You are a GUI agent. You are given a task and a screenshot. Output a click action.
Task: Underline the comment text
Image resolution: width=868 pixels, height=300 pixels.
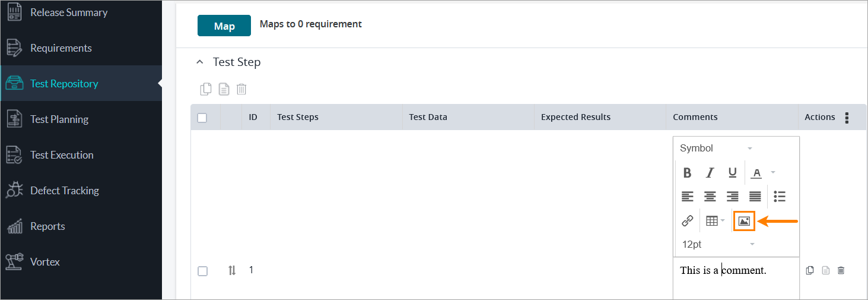point(732,173)
